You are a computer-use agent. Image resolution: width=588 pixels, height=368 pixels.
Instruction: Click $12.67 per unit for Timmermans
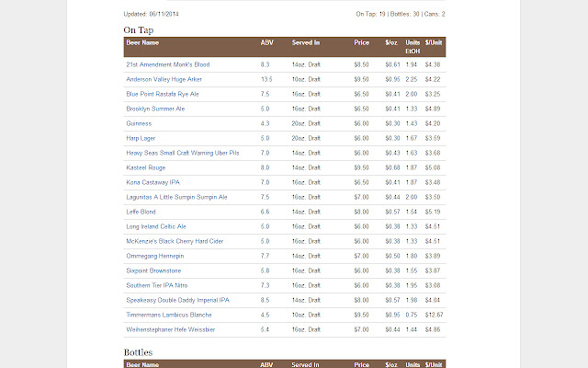tap(434, 315)
